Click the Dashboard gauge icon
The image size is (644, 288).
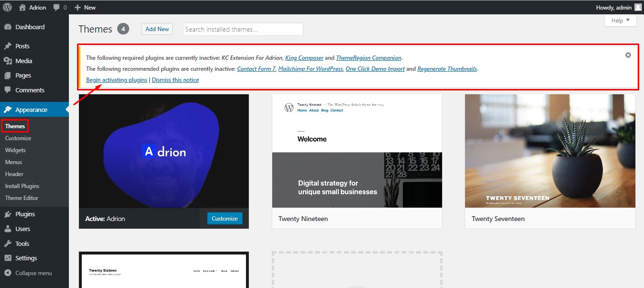click(8, 27)
